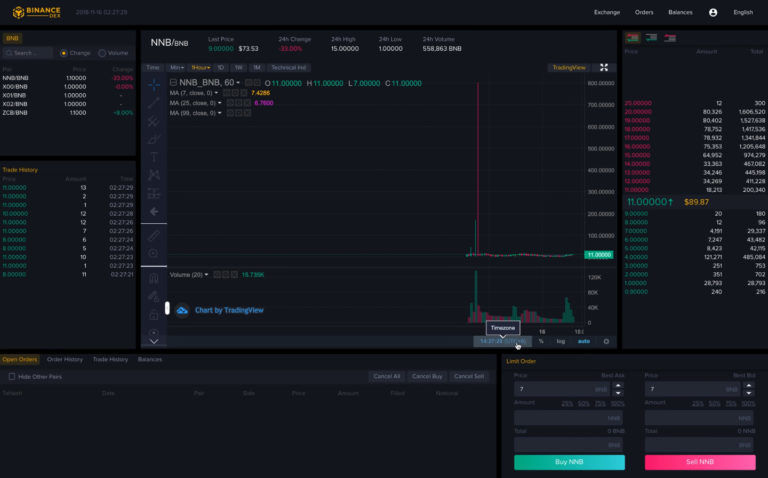Screen dimensions: 768x478
Task: Open the Orders menu
Action: [644, 12]
